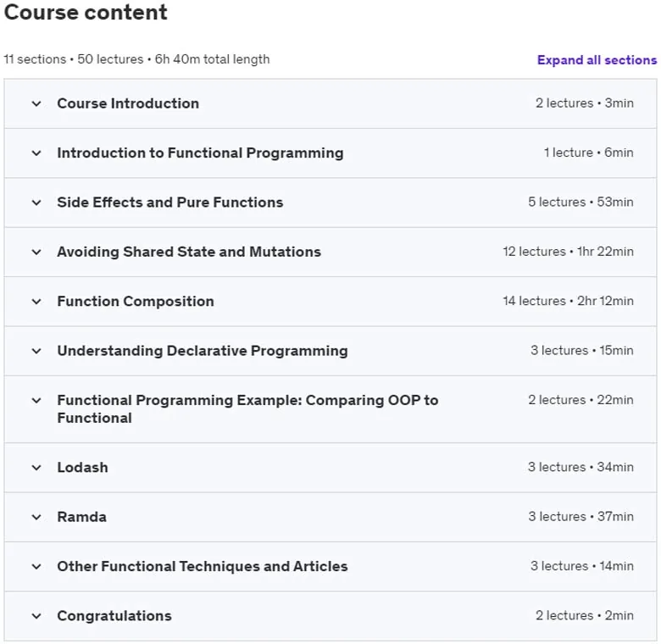661x644 pixels.
Task: Click the Congratulations section title
Action: pos(114,616)
